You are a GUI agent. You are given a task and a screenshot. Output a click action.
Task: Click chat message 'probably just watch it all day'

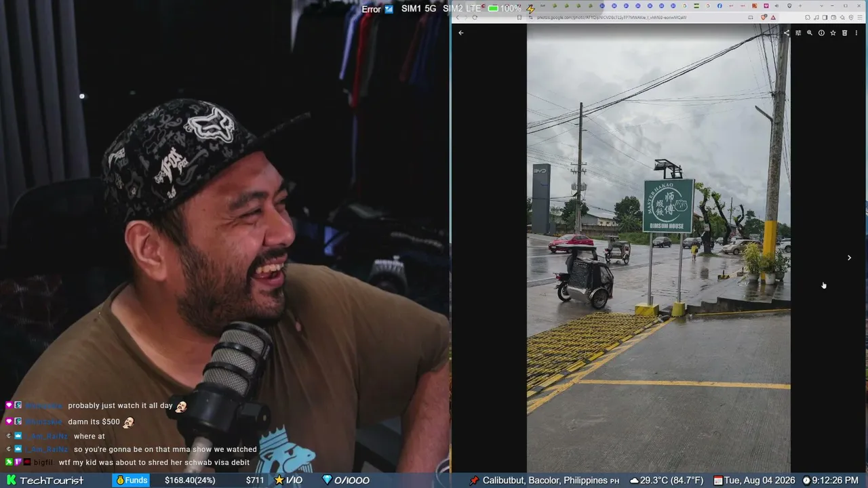120,405
